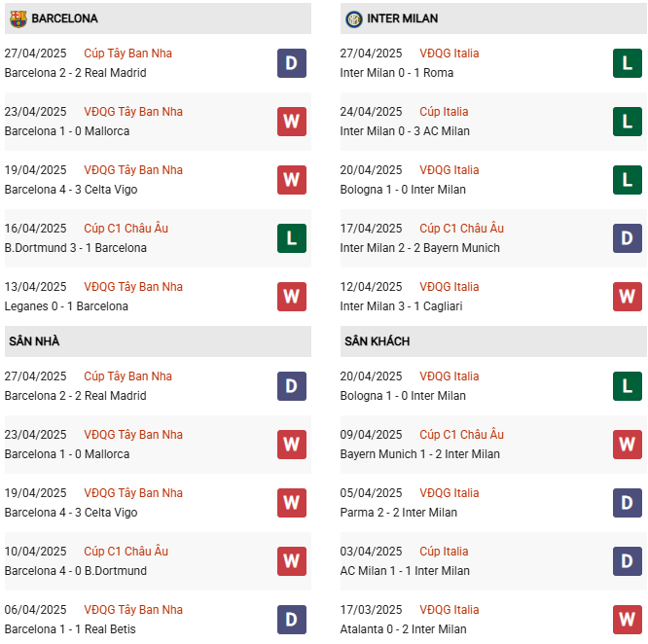Screen dimensions: 648x644
Task: Click the W badge for Leganes 0-1 Barcelona
Action: (291, 297)
